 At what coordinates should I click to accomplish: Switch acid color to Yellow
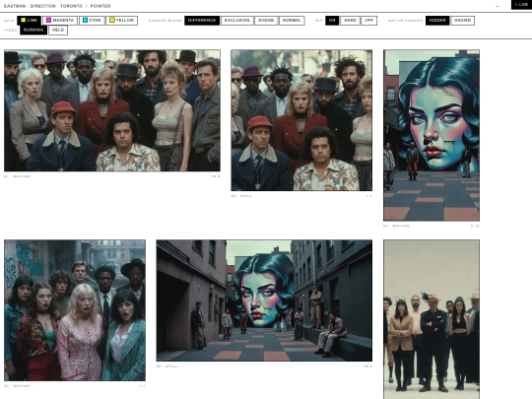[x=122, y=21]
